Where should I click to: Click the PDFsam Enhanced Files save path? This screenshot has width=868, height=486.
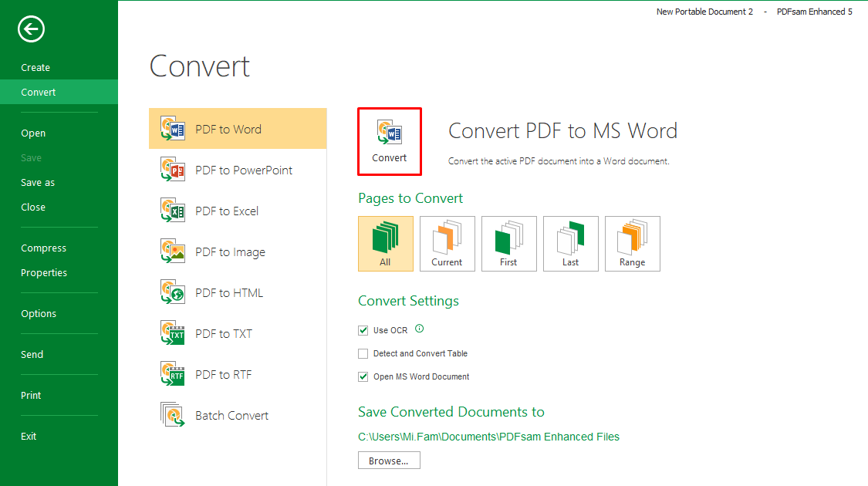pos(488,437)
